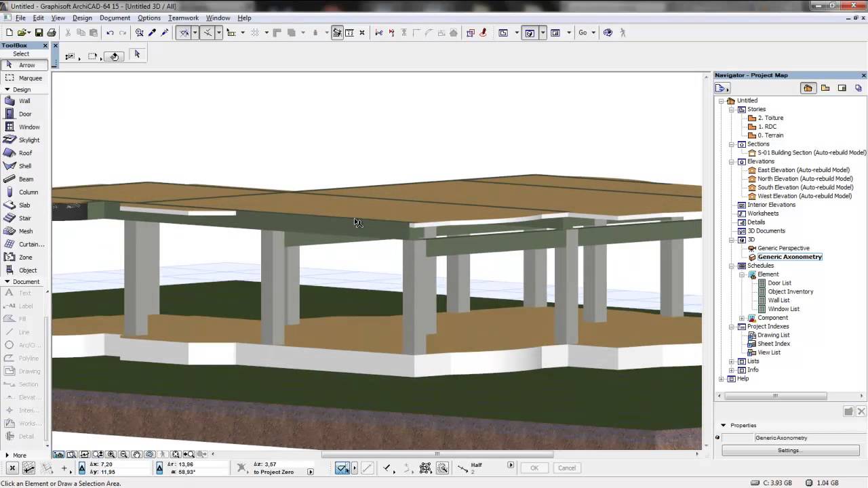Click the Orbit icon in bottom bar

(150, 455)
